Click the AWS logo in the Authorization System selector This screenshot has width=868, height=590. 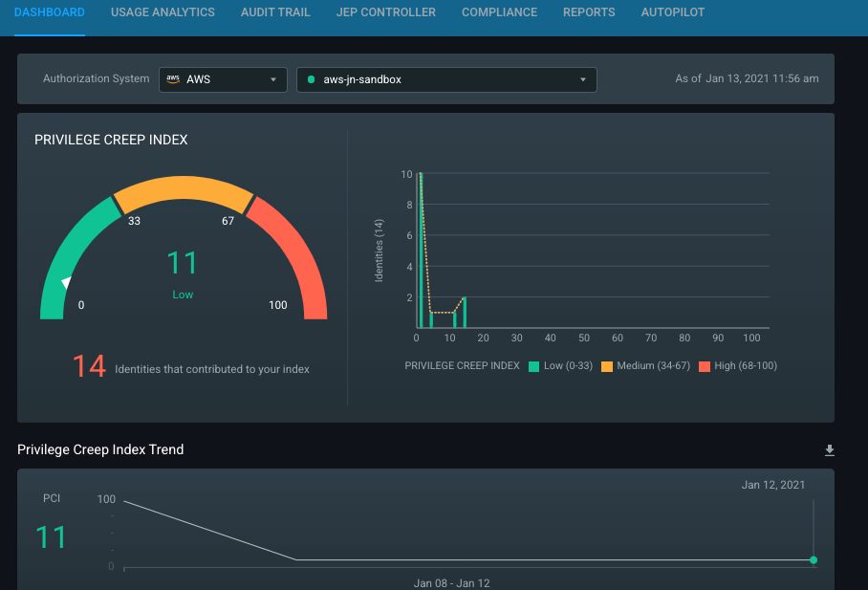coord(172,79)
